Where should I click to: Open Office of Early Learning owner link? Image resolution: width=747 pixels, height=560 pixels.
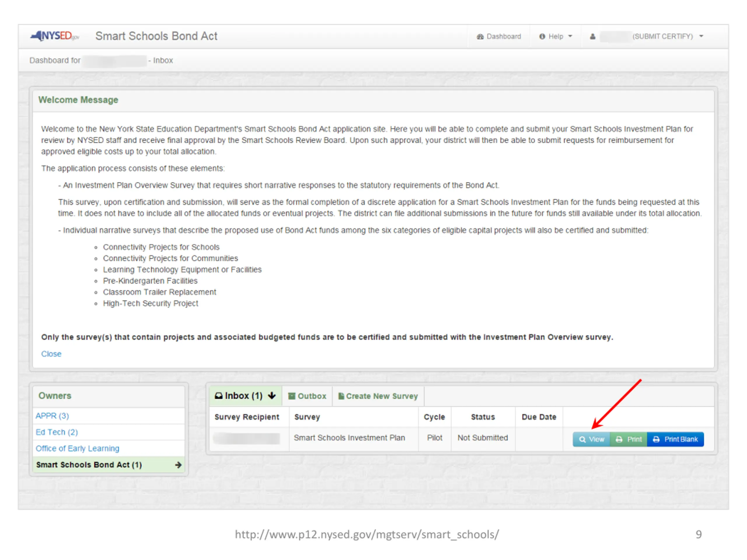point(77,448)
